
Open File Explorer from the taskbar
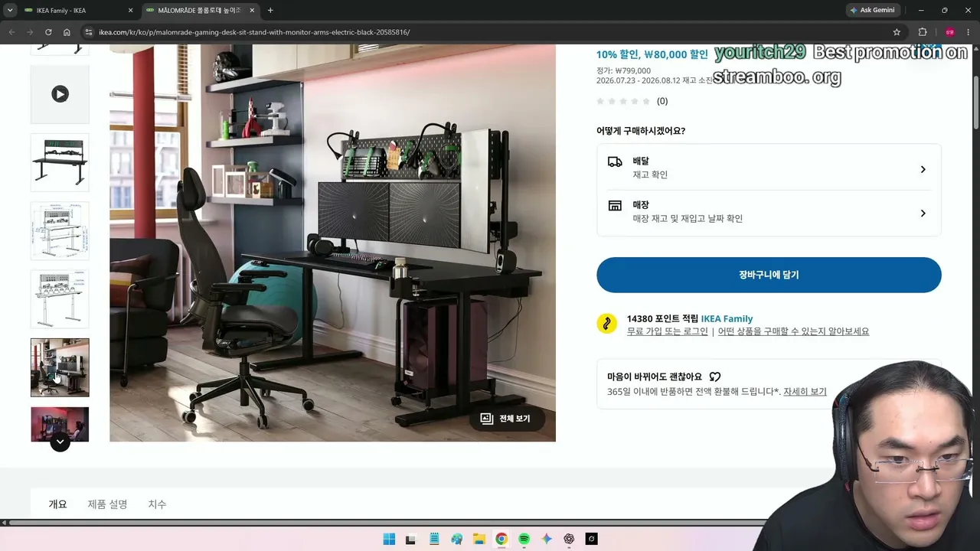pos(479,539)
